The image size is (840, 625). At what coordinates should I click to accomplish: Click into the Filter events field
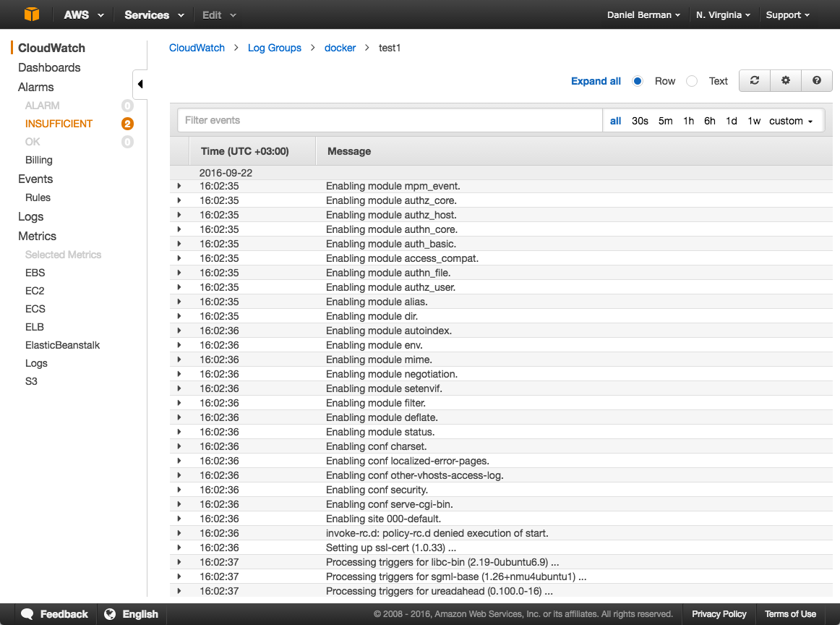pyautogui.click(x=390, y=121)
